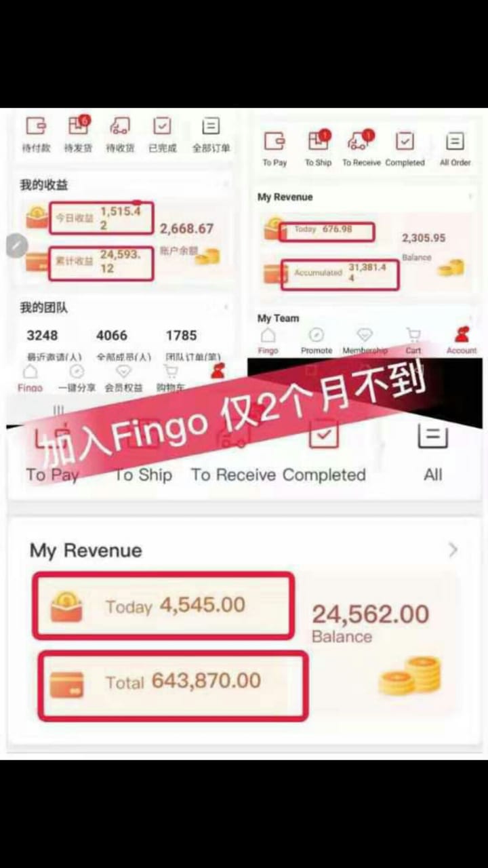Tap the Completed checkbox icon on right panel
488x868 pixels.
click(405, 141)
